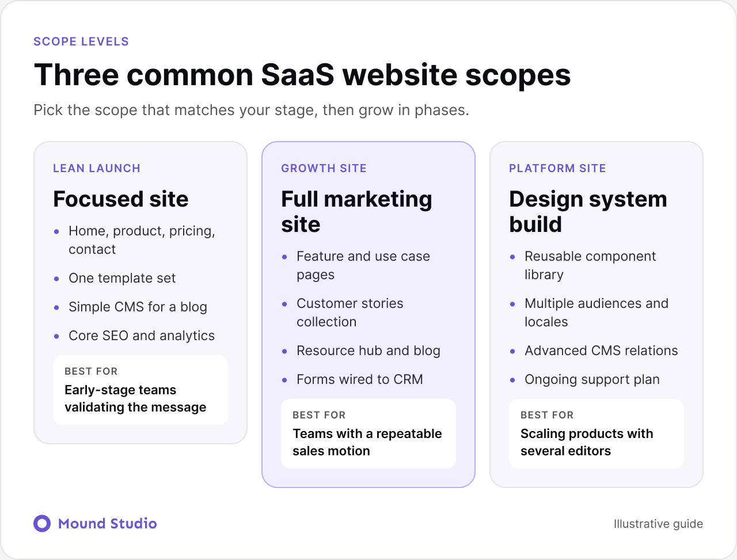Viewport: 737px width, 560px height.
Task: Click the Design system build title
Action: [588, 211]
